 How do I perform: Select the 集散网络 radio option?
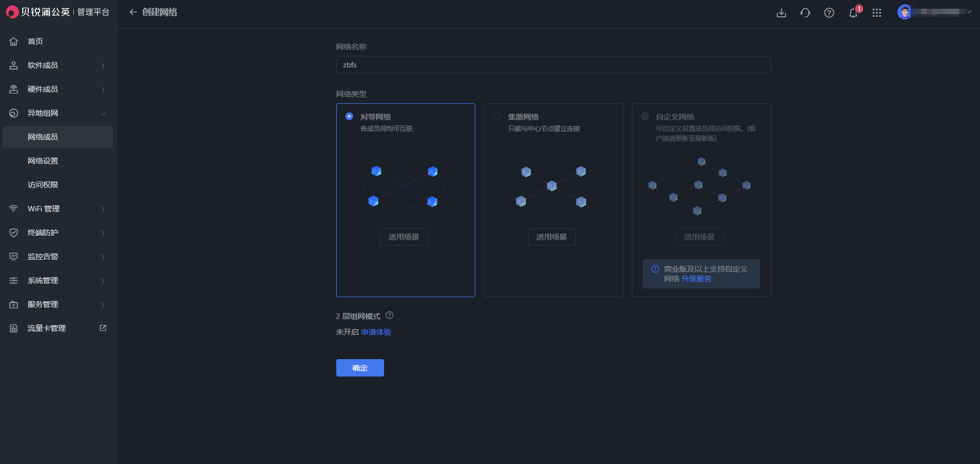coord(497,116)
